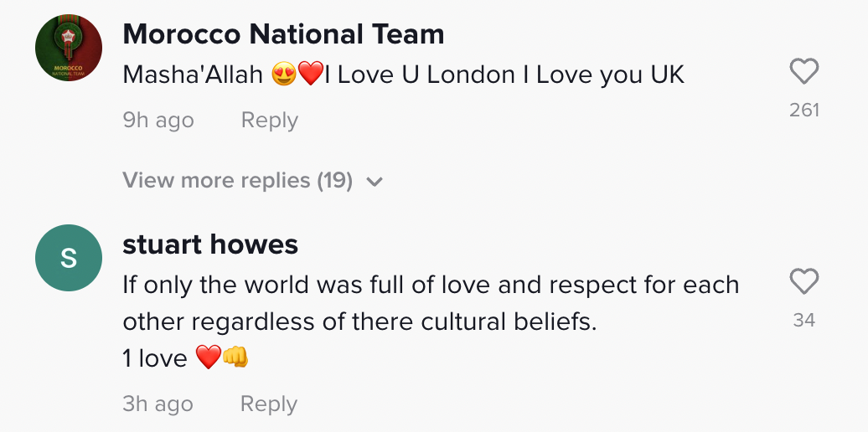Like stuart howes' comment with heart

click(x=803, y=282)
